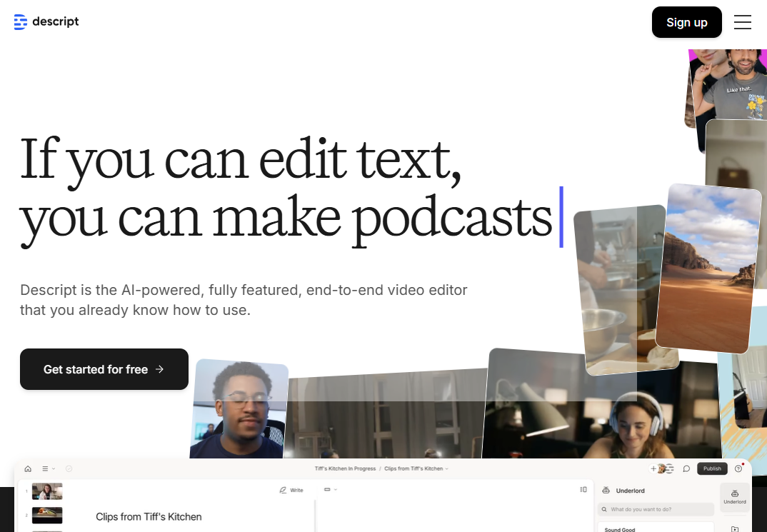Viewport: 767px width, 532px height.
Task: Focus the 'What do you want to do?' search
Action: click(656, 509)
